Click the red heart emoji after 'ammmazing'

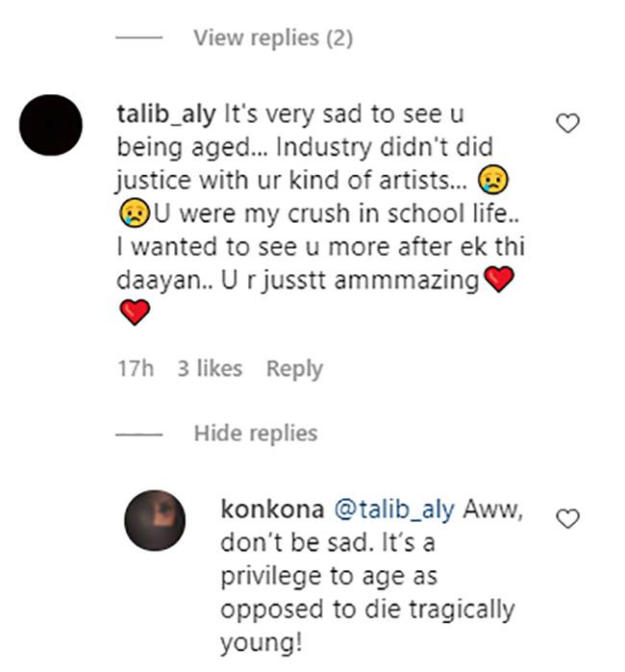[497, 280]
